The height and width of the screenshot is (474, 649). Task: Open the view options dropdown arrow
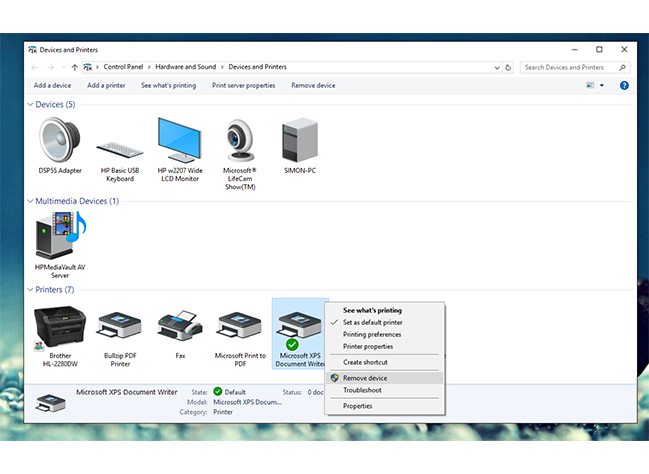point(602,85)
